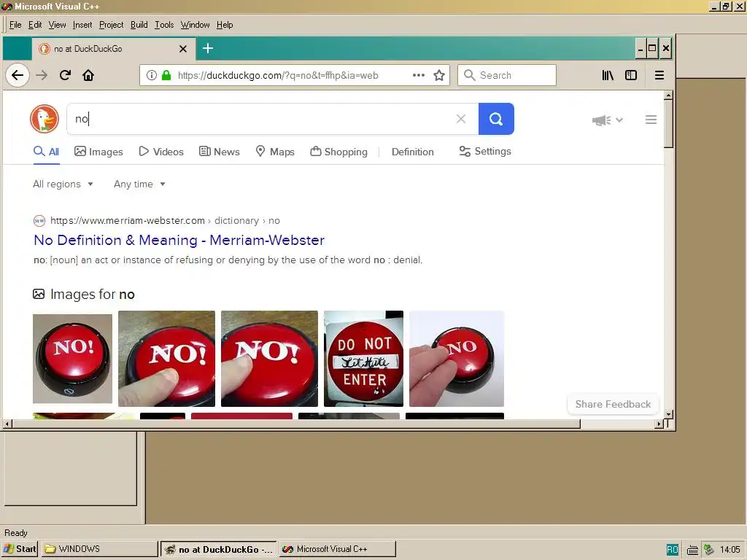Click the Share Feedback button
Viewport: 747px width, 560px height.
(x=613, y=404)
